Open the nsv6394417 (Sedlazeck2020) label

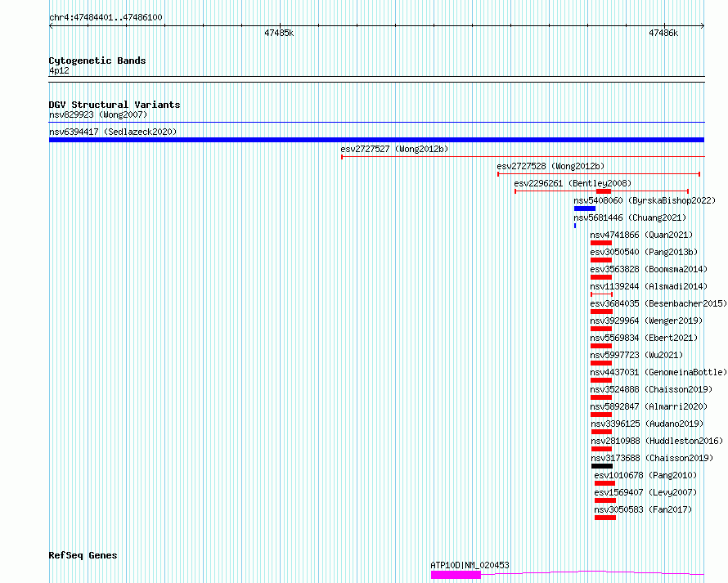pyautogui.click(x=113, y=132)
